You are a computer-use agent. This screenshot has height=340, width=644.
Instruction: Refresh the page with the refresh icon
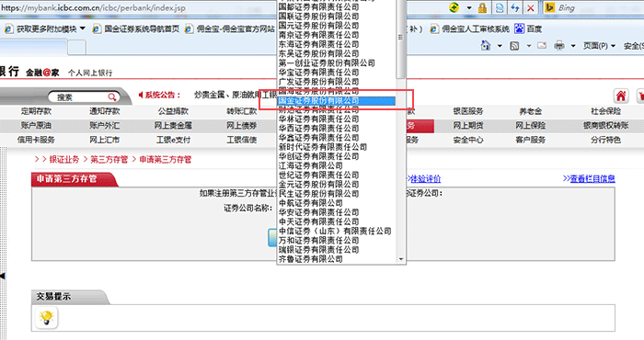[515, 7]
